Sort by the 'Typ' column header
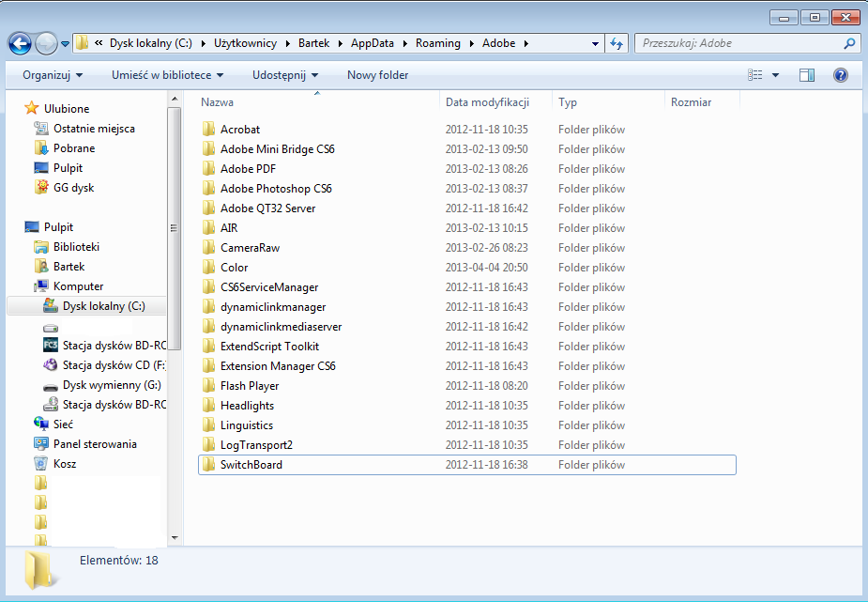Screen dimensions: 868x602 pos(568,102)
